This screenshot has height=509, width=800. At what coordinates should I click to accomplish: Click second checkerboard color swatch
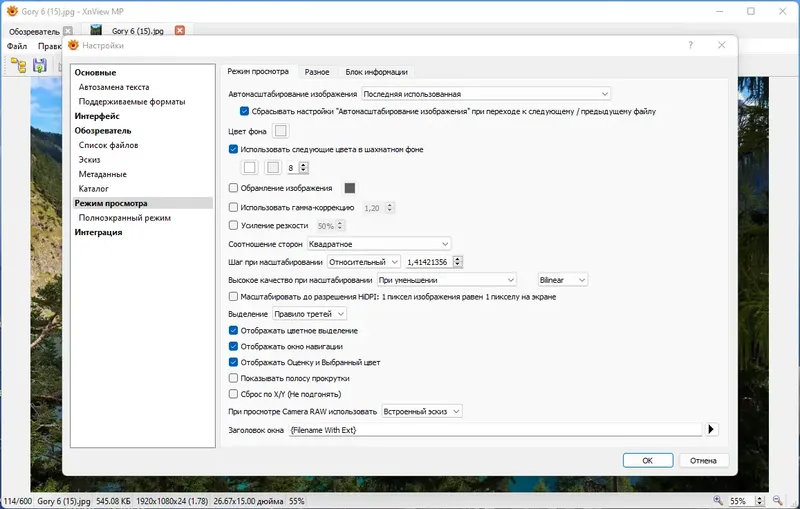click(x=273, y=167)
